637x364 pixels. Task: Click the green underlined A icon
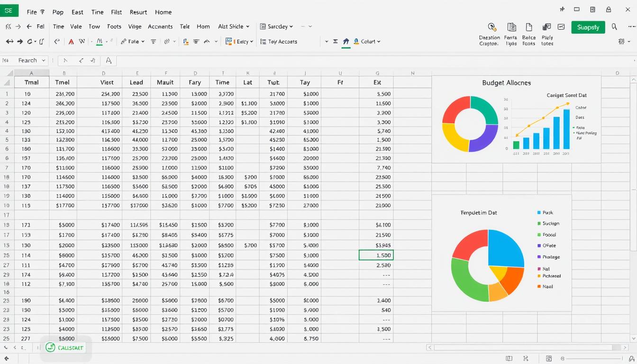(x=99, y=42)
